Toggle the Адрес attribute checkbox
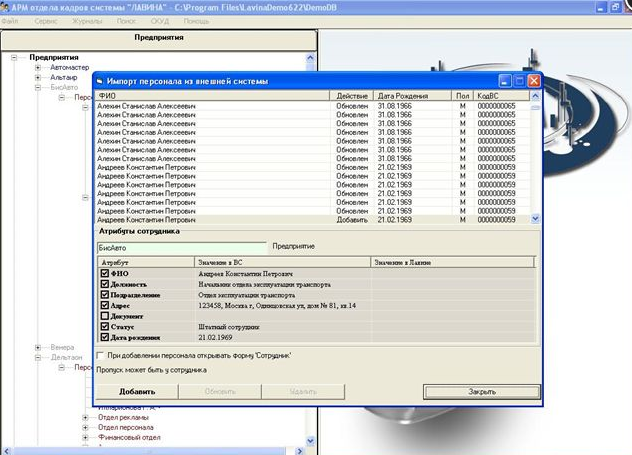This screenshot has height=455, width=632. [x=105, y=305]
